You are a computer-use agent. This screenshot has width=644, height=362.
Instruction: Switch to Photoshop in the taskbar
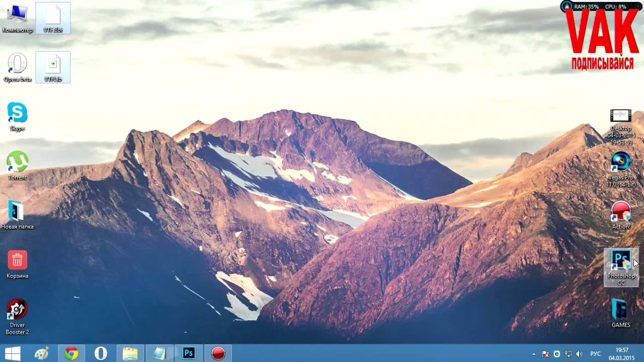[x=189, y=353]
